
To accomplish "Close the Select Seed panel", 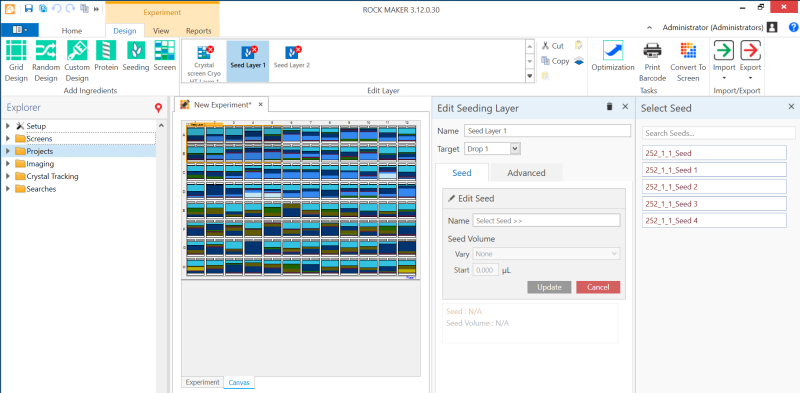I will [x=791, y=107].
